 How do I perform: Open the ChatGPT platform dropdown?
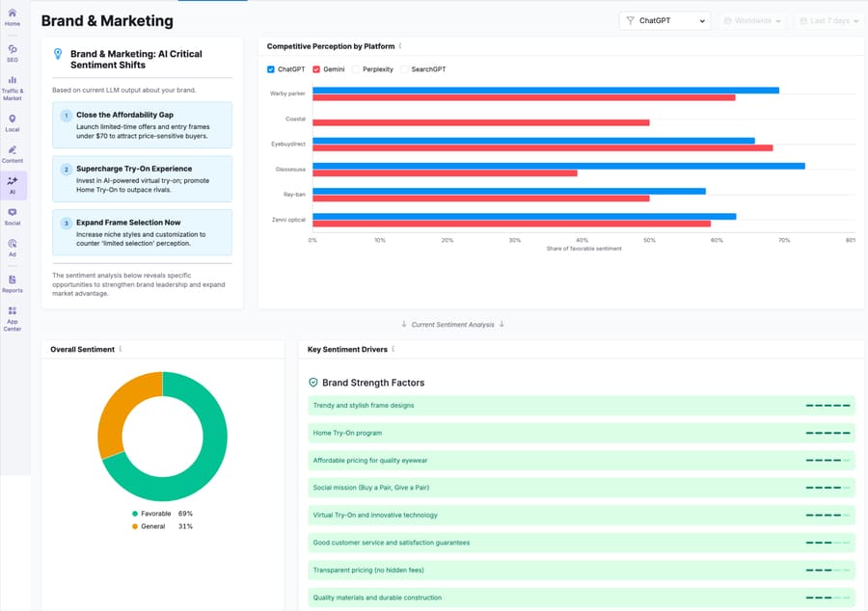[665, 20]
